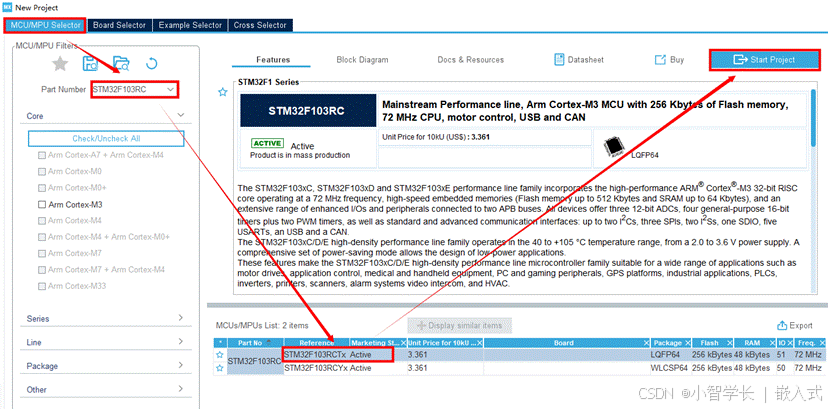Viewport: 828px width, 409px height.
Task: Click the Display similar items button
Action: tap(459, 325)
